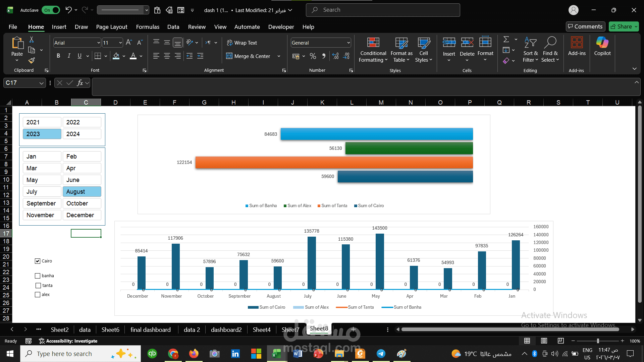This screenshot has width=644, height=362.
Task: Click the Fill Color bucket swatch
Action: 116,56
